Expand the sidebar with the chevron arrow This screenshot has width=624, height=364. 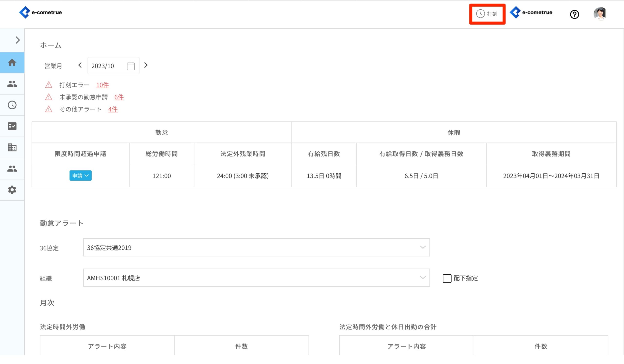(x=17, y=40)
